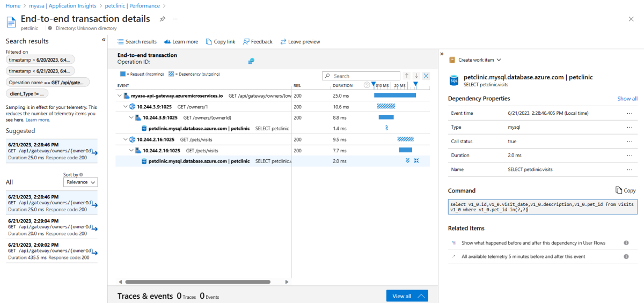Jump to previous search match arrow

[x=407, y=76]
